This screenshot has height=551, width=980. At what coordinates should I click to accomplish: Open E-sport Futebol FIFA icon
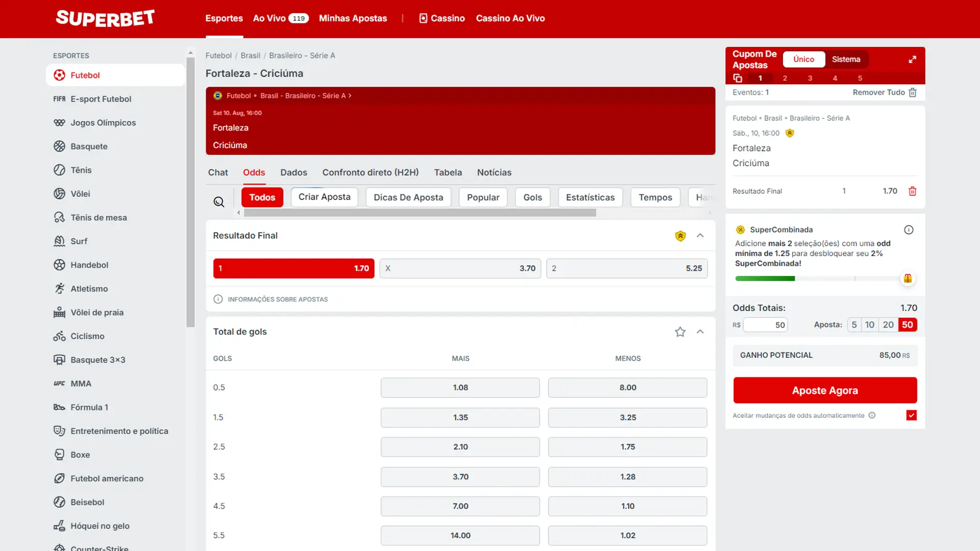[x=60, y=99]
